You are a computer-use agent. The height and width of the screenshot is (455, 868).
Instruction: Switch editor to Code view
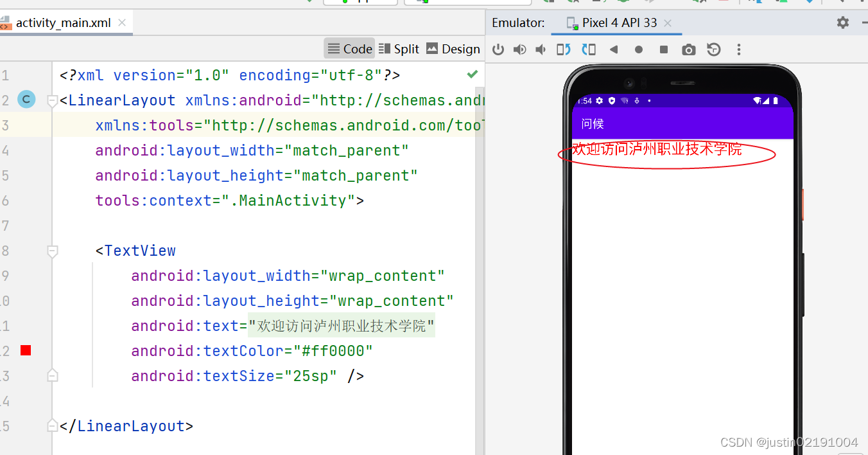click(x=349, y=49)
